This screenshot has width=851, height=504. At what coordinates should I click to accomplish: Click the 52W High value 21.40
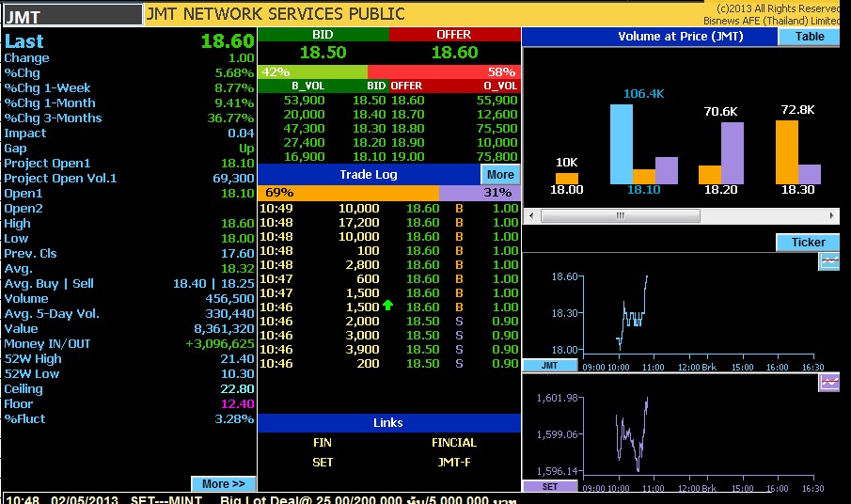[x=237, y=358]
